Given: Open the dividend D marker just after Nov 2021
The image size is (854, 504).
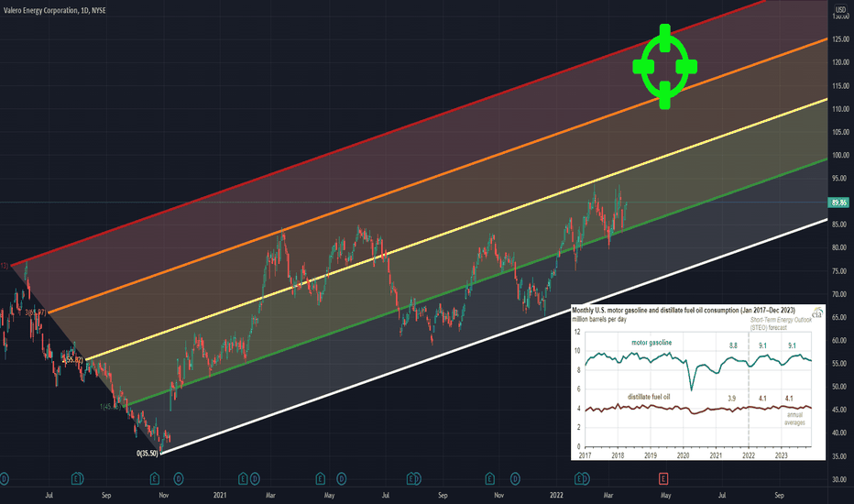Looking at the screenshot, I should 515,479.
